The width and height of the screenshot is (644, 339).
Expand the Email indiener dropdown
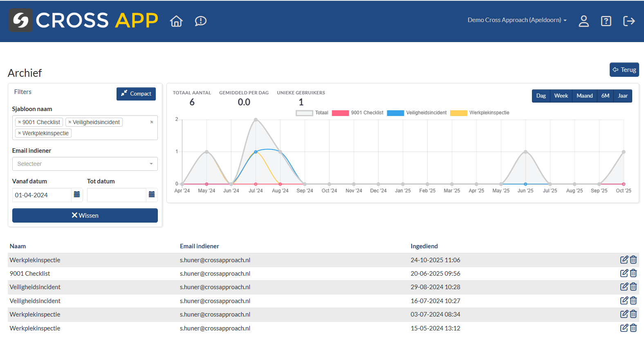pos(85,164)
